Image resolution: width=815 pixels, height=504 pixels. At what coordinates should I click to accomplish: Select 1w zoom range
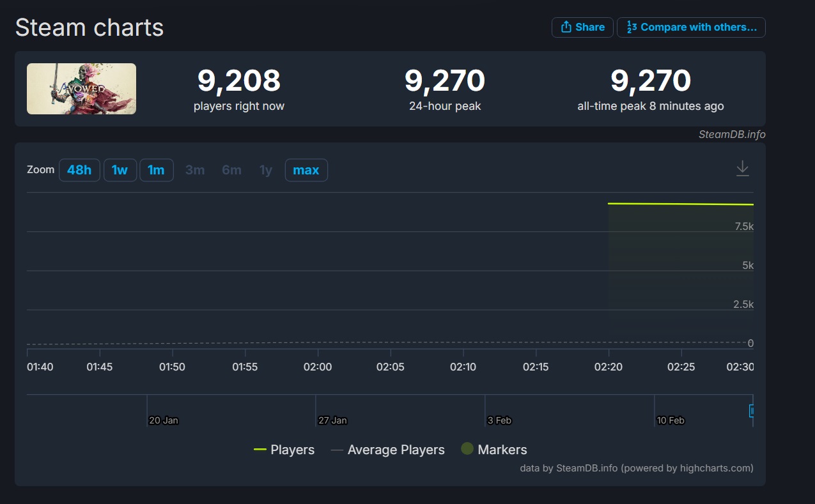(120, 170)
